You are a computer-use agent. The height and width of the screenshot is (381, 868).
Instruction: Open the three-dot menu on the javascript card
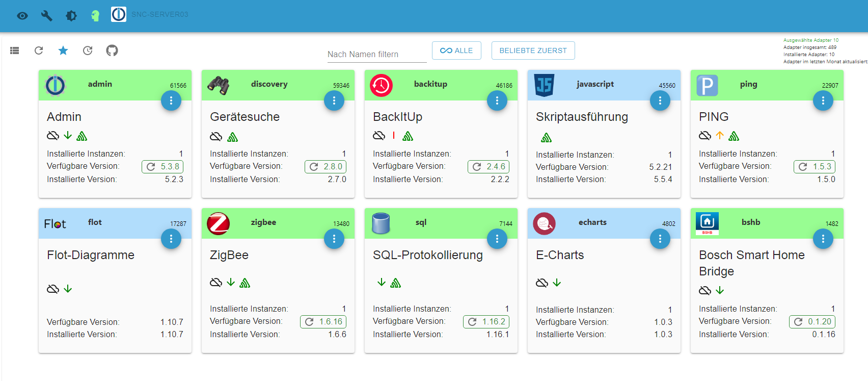tap(660, 101)
